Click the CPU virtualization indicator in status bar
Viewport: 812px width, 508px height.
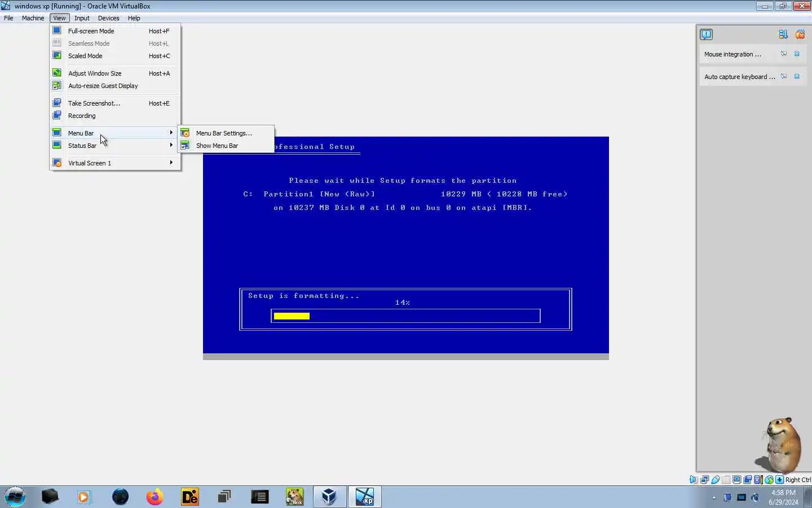click(758, 480)
